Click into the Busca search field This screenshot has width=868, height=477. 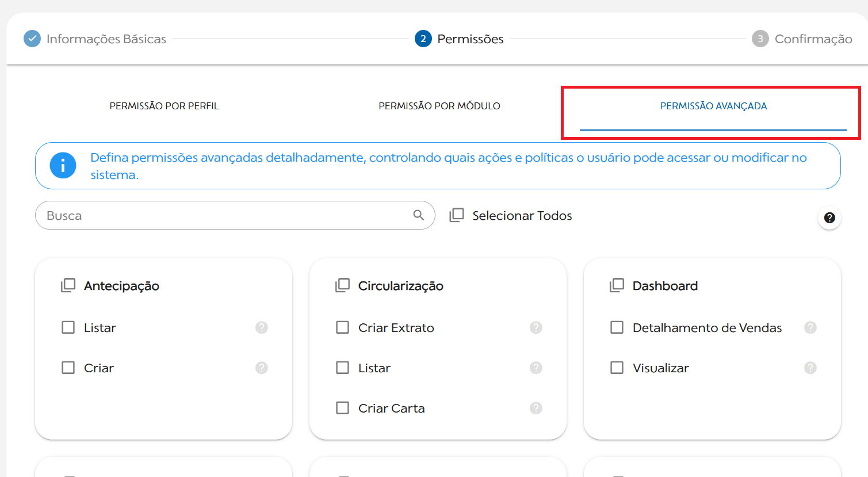pyautogui.click(x=224, y=215)
